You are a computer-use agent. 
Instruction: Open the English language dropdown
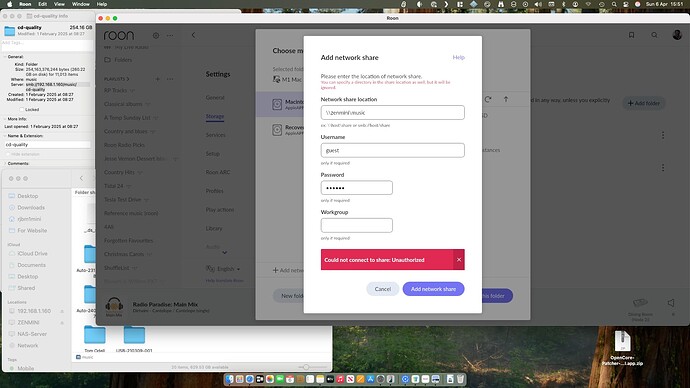point(223,269)
